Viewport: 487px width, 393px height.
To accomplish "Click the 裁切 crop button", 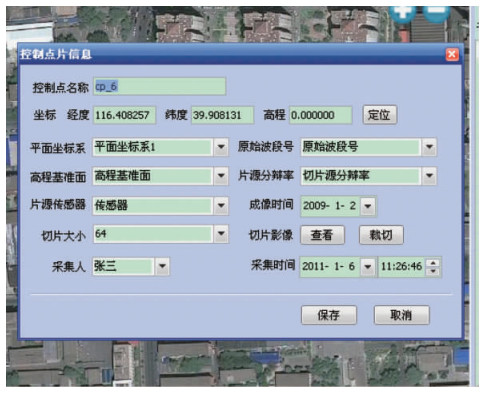I will [x=381, y=235].
